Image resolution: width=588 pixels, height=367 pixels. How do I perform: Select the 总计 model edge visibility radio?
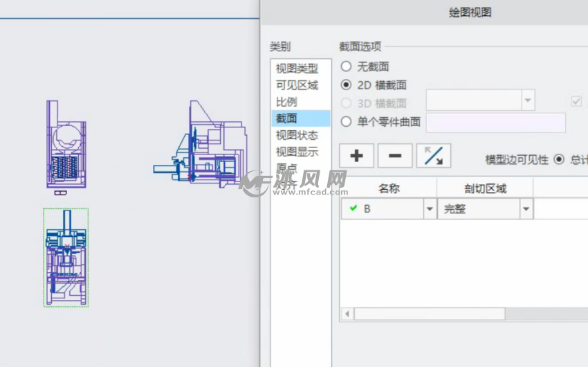click(559, 159)
